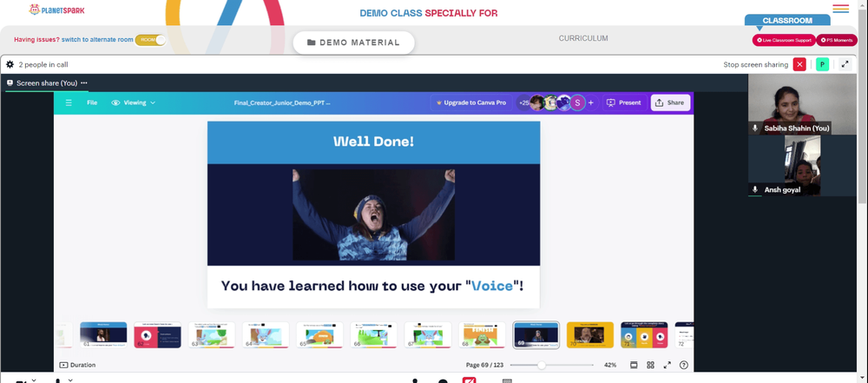Expand call window to fullscreen
The height and width of the screenshot is (383, 868).
pos(845,64)
